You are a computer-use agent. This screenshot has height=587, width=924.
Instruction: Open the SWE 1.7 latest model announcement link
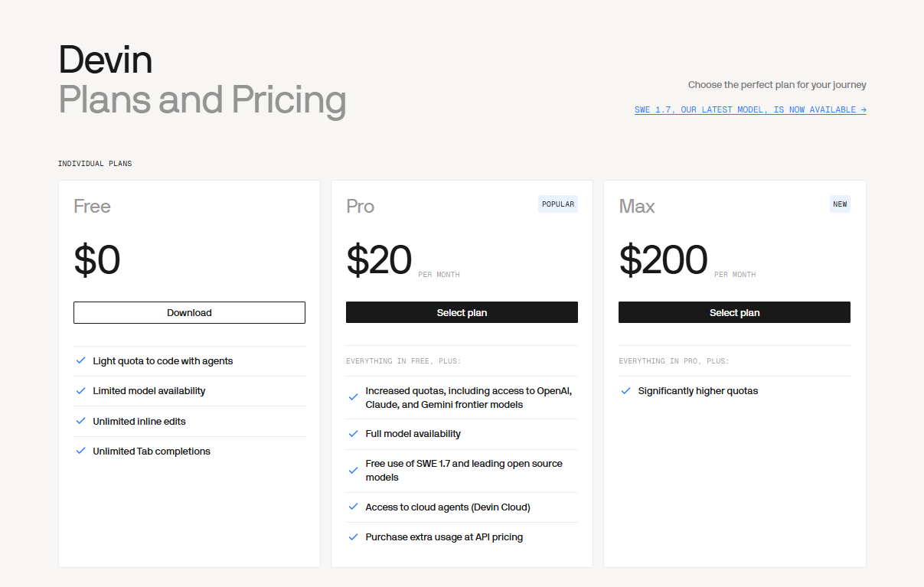[x=750, y=109]
